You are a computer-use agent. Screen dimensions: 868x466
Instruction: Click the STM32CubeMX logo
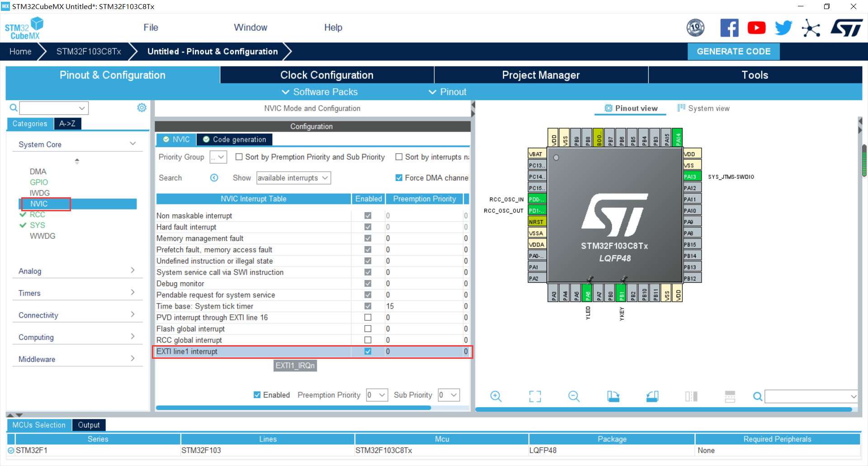point(24,28)
